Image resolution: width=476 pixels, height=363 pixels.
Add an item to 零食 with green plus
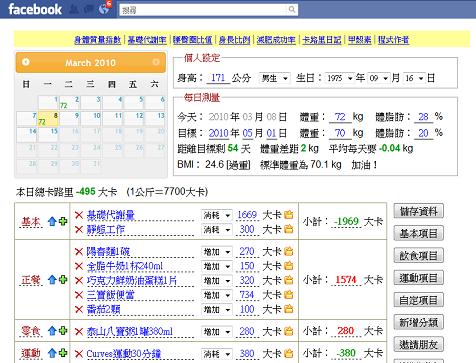pyautogui.click(x=63, y=331)
